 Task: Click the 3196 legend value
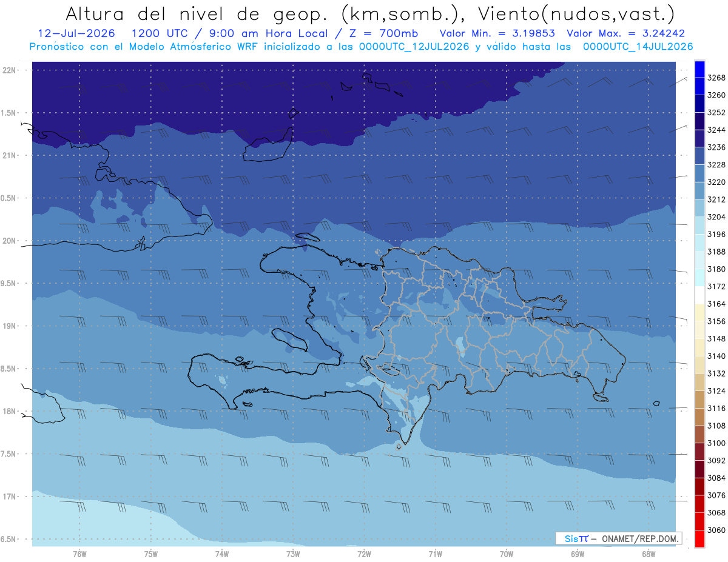(x=716, y=234)
